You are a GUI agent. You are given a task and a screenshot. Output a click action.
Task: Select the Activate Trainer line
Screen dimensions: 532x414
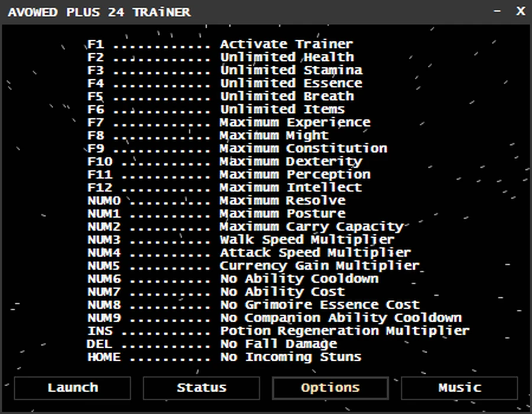point(220,44)
